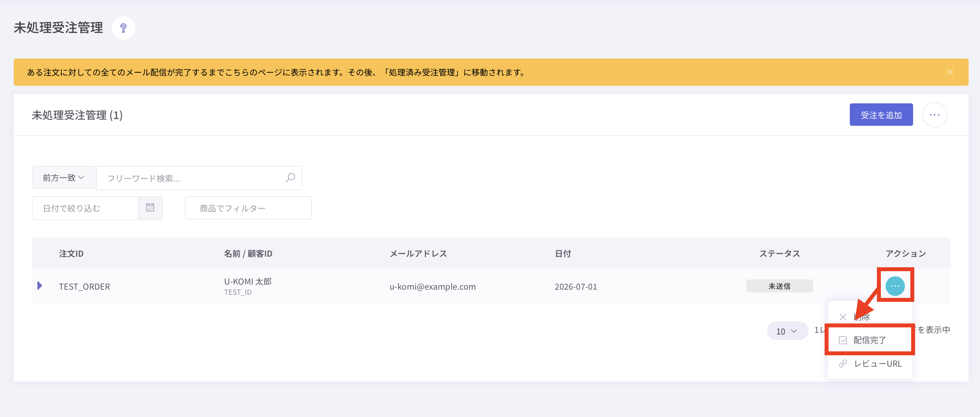Viewport: 980px width, 417px height.
Task: Expand the TEST_ORDER row triangle
Action: tap(40, 286)
